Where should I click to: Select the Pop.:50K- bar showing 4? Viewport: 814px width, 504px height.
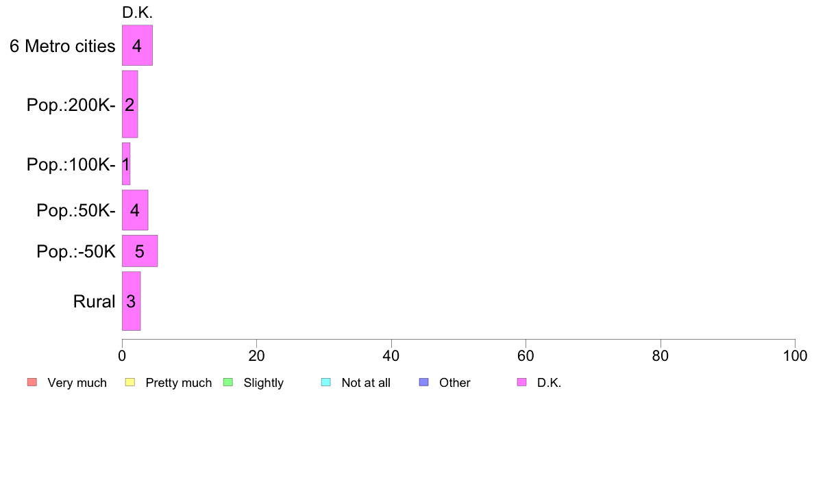click(135, 210)
